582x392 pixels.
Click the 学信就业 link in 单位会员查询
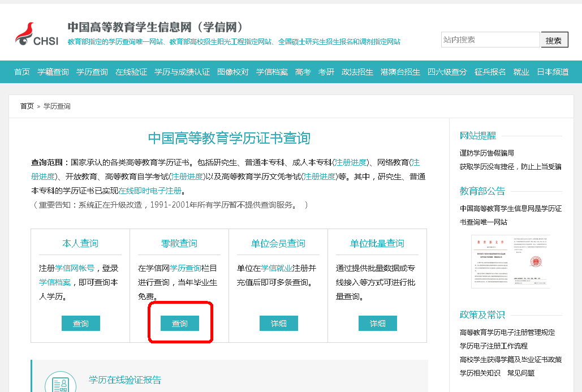click(277, 268)
